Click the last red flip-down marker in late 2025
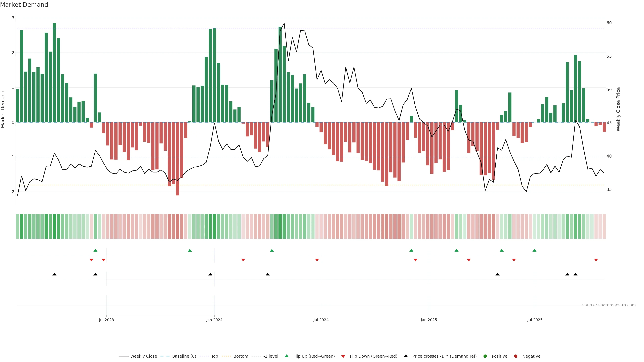644x362 pixels. pos(596,260)
